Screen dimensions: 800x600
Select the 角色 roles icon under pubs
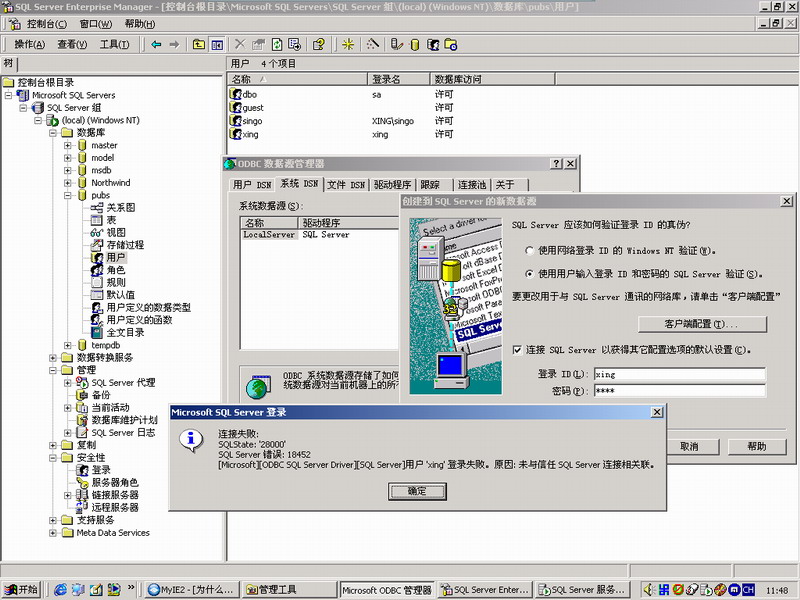97,270
